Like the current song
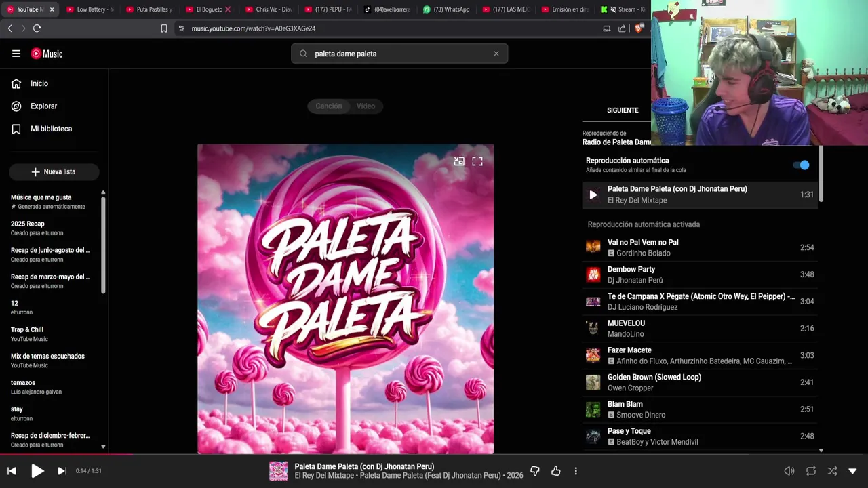The image size is (868, 488). [556, 471]
